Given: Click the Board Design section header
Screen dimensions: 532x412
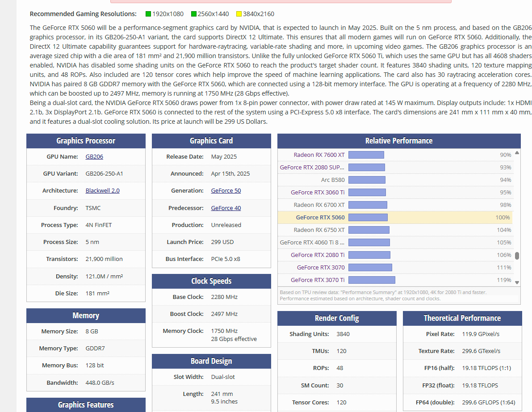Looking at the screenshot, I should pos(211,361).
